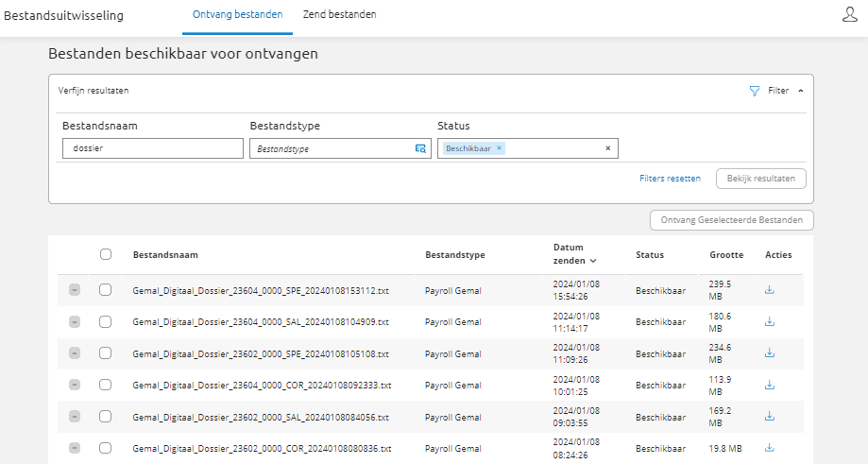Focus the Bestandsnaam input field
Image resolution: width=868 pixels, height=464 pixels.
coord(153,148)
